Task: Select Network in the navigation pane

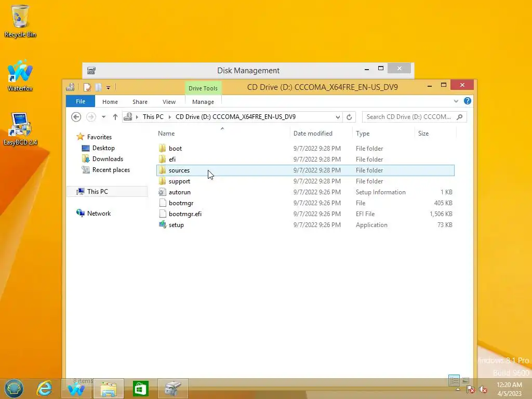Action: tap(99, 213)
